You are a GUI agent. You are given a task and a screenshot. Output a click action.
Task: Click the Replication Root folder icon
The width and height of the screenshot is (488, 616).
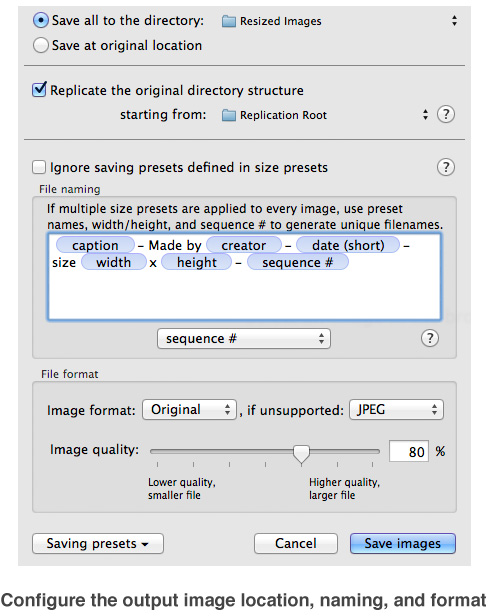(x=229, y=115)
